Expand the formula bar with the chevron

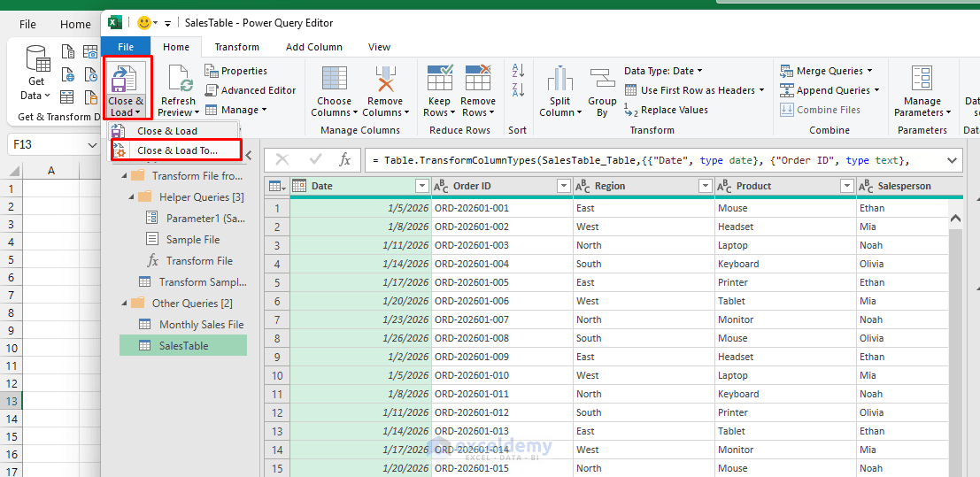click(x=952, y=160)
